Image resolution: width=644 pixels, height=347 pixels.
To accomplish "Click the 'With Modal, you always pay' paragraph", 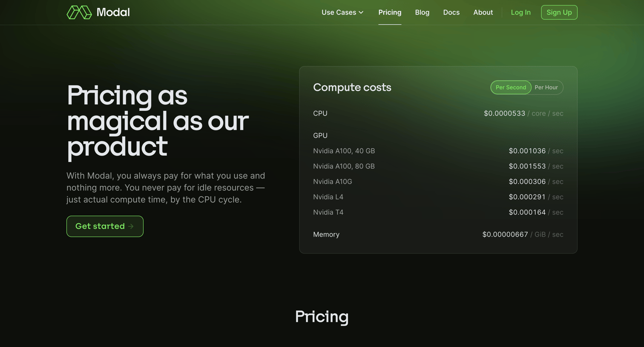I will pyautogui.click(x=166, y=188).
